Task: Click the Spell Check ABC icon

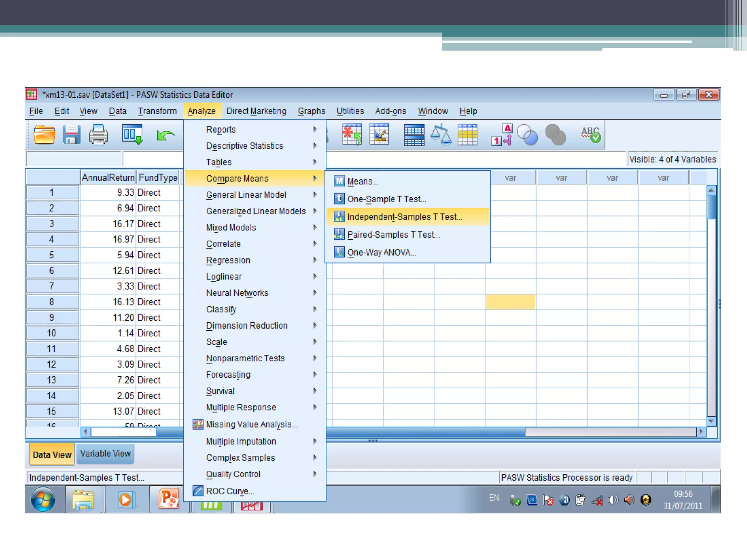Action: coord(591,135)
